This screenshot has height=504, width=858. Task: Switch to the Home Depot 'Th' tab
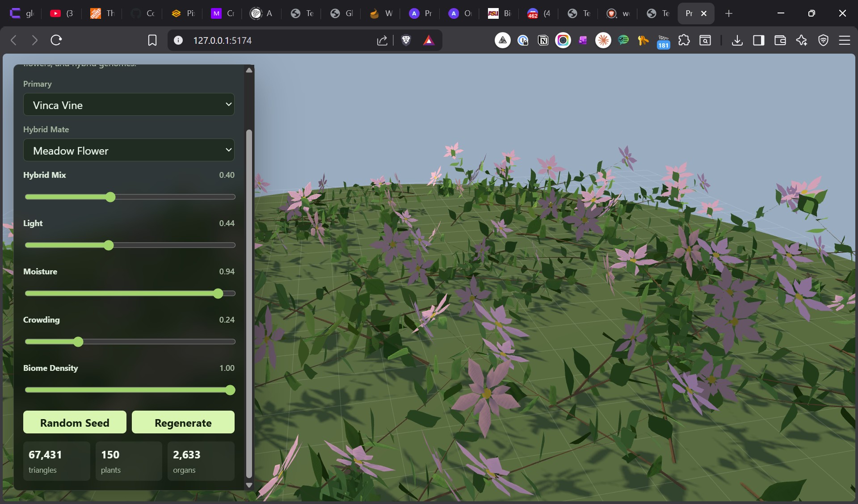pos(102,13)
